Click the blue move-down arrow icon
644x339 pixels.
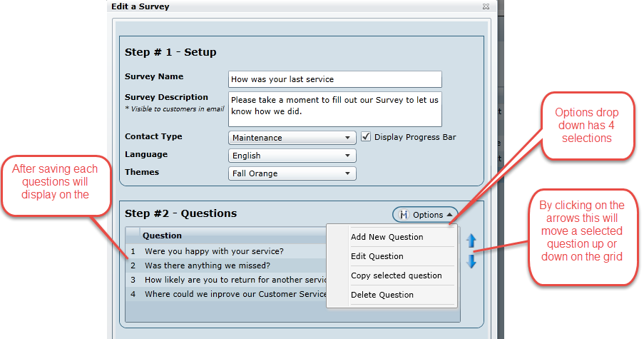[471, 261]
